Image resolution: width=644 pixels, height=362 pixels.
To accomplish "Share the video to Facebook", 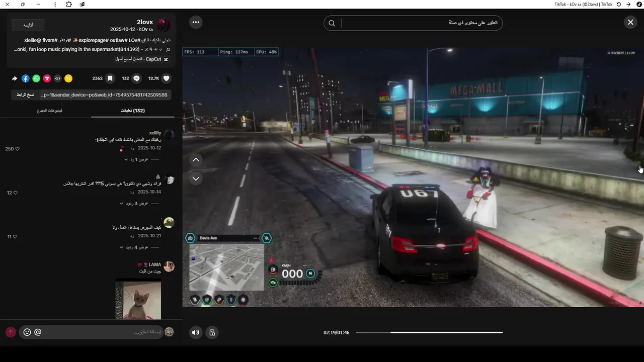I will point(26,78).
